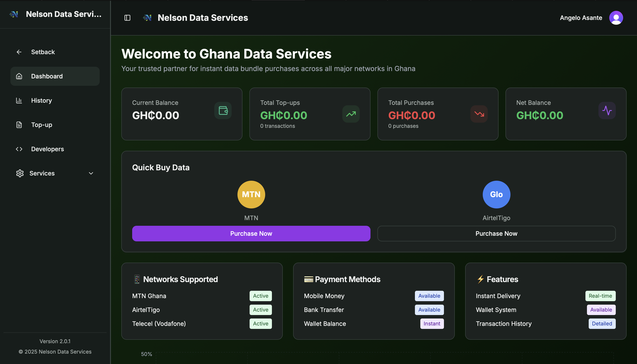The height and width of the screenshot is (364, 637).
Task: Click the trending-down icon in Total Purchases
Action: [479, 114]
